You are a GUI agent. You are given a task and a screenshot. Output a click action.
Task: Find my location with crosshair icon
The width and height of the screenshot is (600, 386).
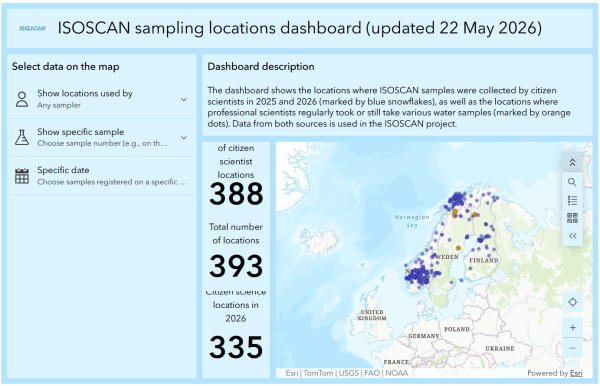click(x=572, y=302)
